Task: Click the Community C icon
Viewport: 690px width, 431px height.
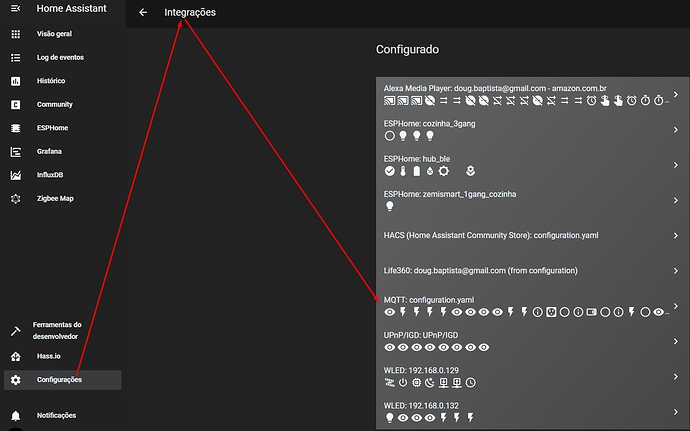Action: pyautogui.click(x=15, y=104)
